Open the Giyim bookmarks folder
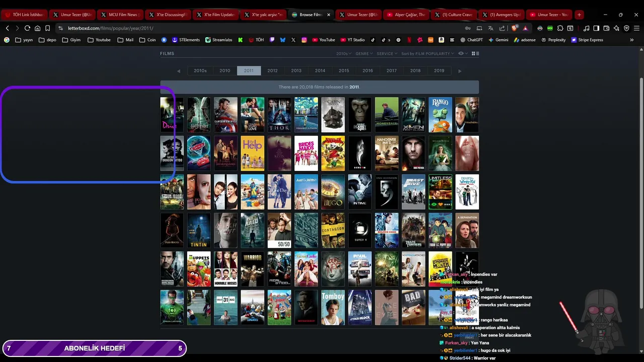 click(x=71, y=40)
